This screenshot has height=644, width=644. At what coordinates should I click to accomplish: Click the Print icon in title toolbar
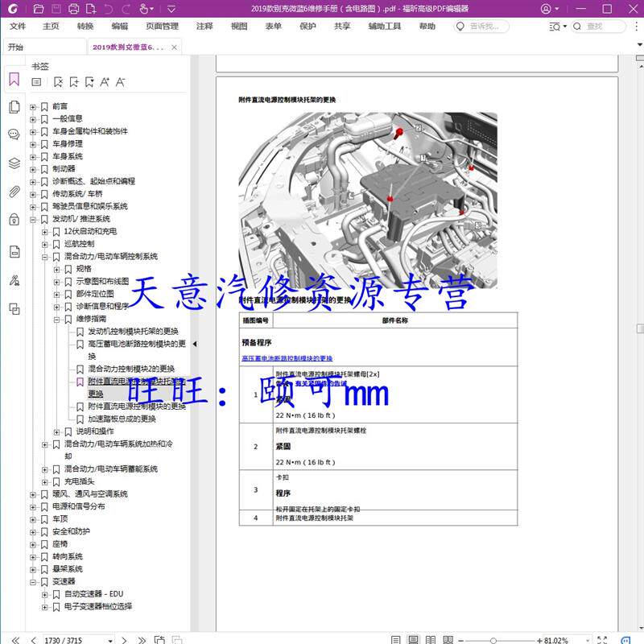[74, 9]
